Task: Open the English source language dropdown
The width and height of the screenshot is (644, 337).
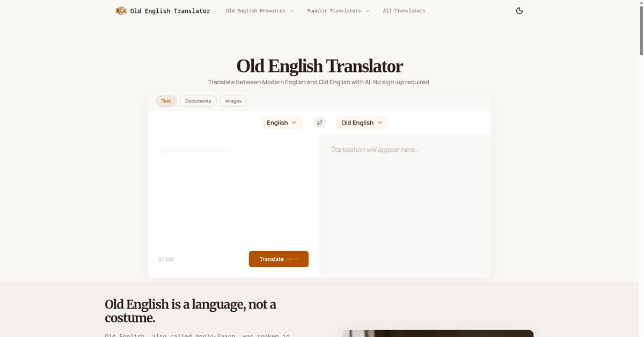Action: [x=282, y=123]
